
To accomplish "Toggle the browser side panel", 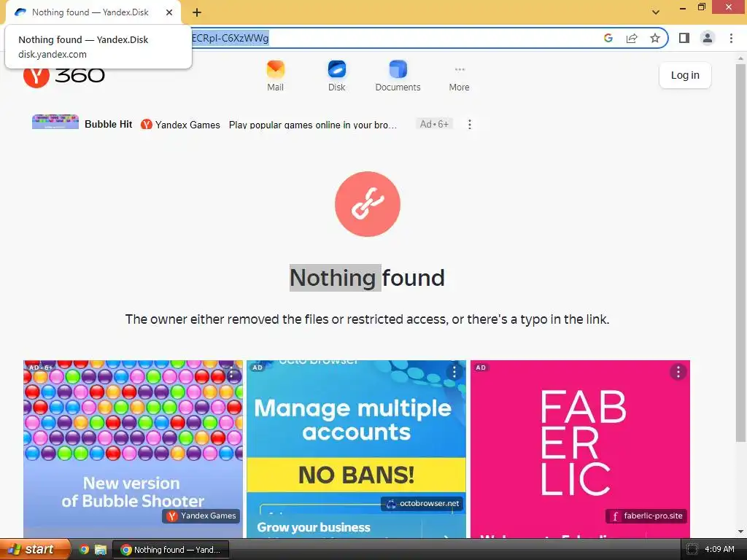I will pyautogui.click(x=684, y=38).
